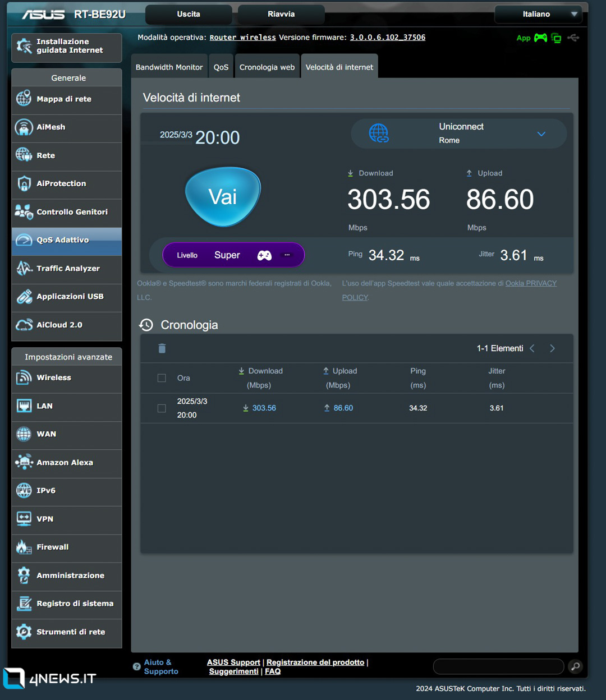
Task: Go to next history page arrow
Action: coord(553,348)
